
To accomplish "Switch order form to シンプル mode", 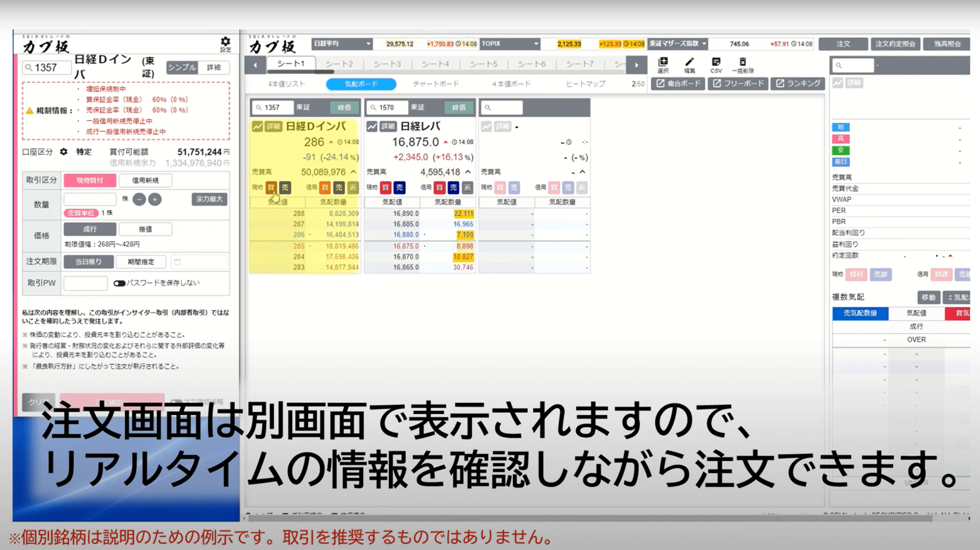I will [x=182, y=67].
